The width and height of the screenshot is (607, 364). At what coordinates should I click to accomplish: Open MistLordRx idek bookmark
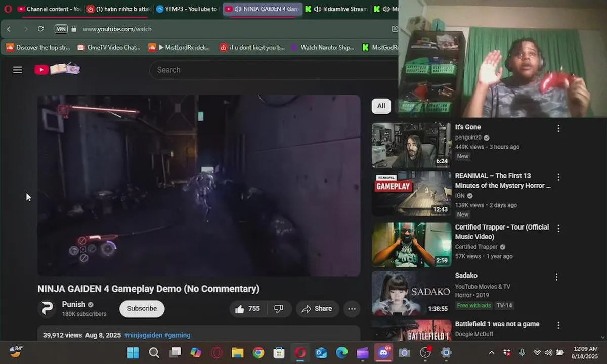pyautogui.click(x=180, y=47)
